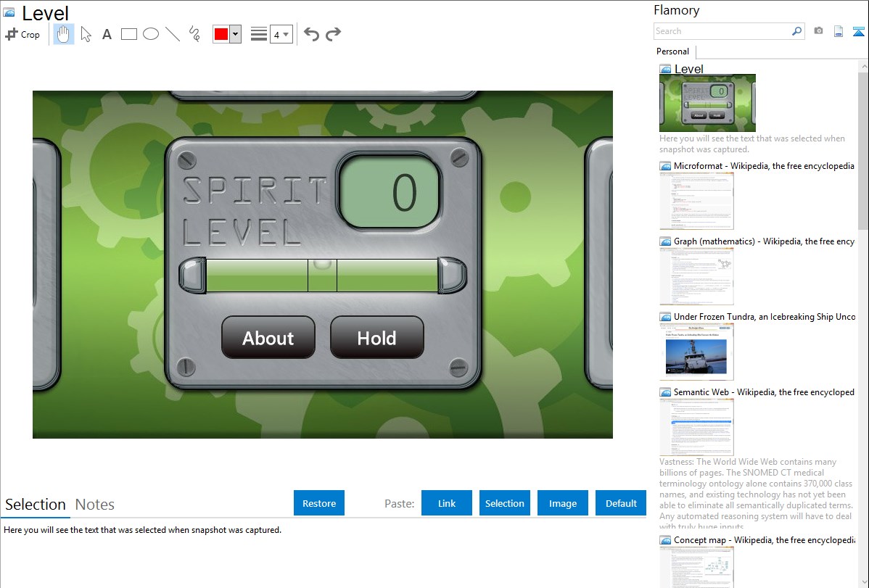The width and height of the screenshot is (869, 588).
Task: Click the Paste Selection button
Action: 505,503
